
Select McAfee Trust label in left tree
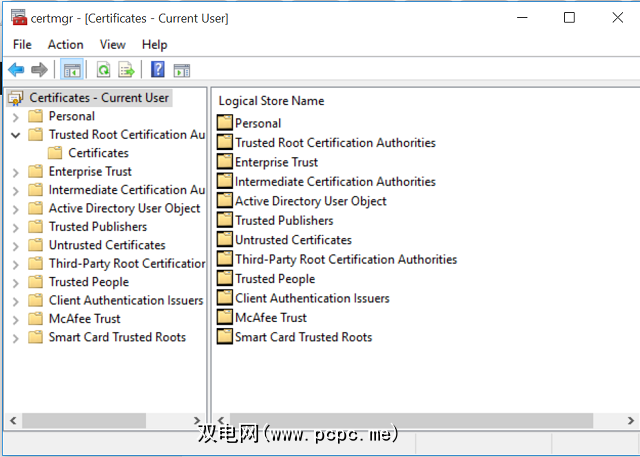(x=85, y=319)
